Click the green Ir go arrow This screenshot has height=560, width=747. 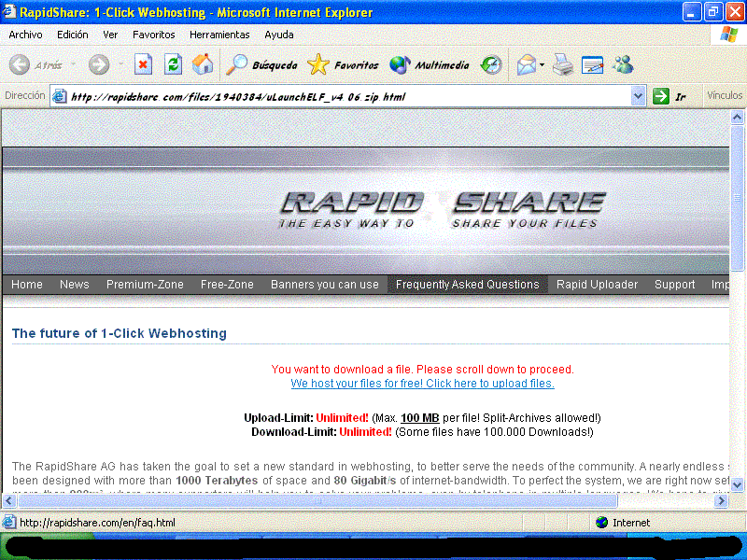tap(661, 96)
